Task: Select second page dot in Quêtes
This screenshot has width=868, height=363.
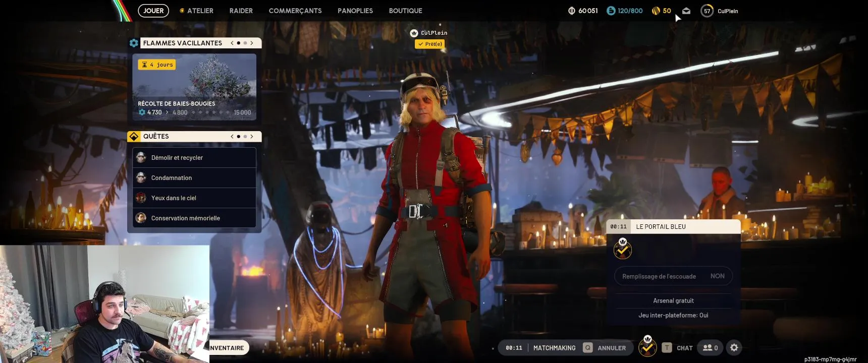Action: (245, 136)
